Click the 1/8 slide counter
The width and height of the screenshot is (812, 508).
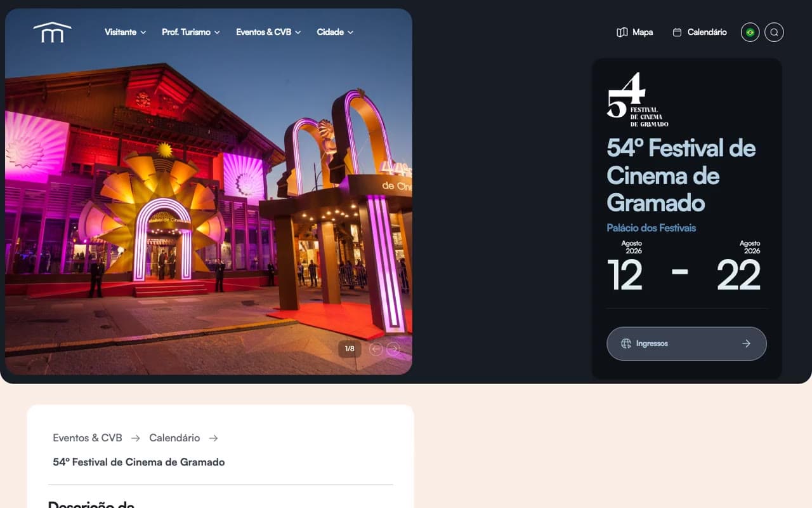(x=350, y=349)
